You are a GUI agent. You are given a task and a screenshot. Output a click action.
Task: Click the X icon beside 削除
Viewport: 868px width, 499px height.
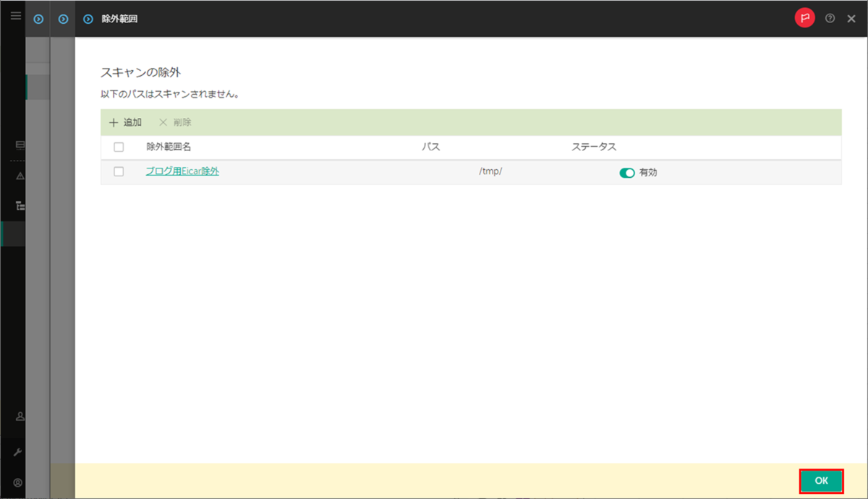coord(164,122)
